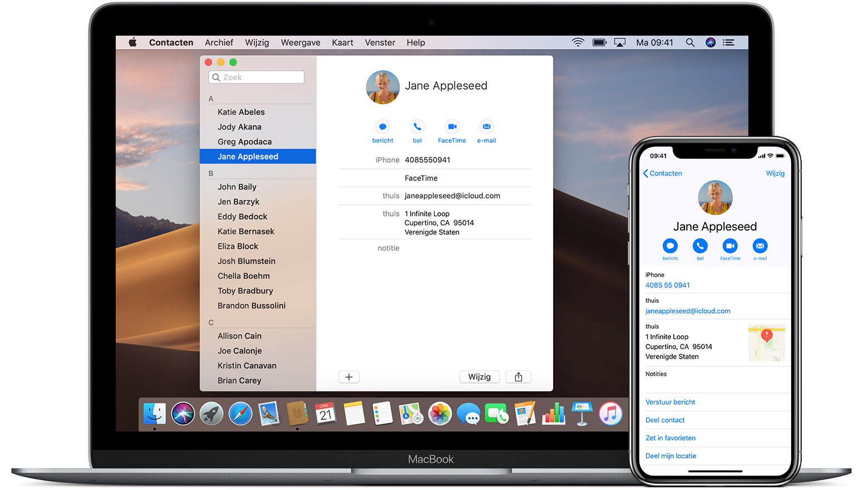Click Siri icon in menu bar
The height and width of the screenshot is (490, 868).
tap(711, 42)
